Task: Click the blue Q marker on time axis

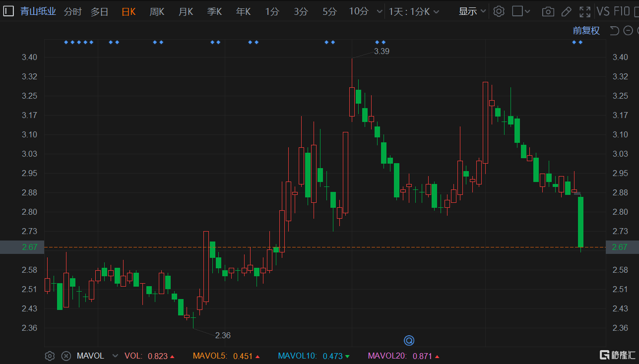Action: [409, 340]
